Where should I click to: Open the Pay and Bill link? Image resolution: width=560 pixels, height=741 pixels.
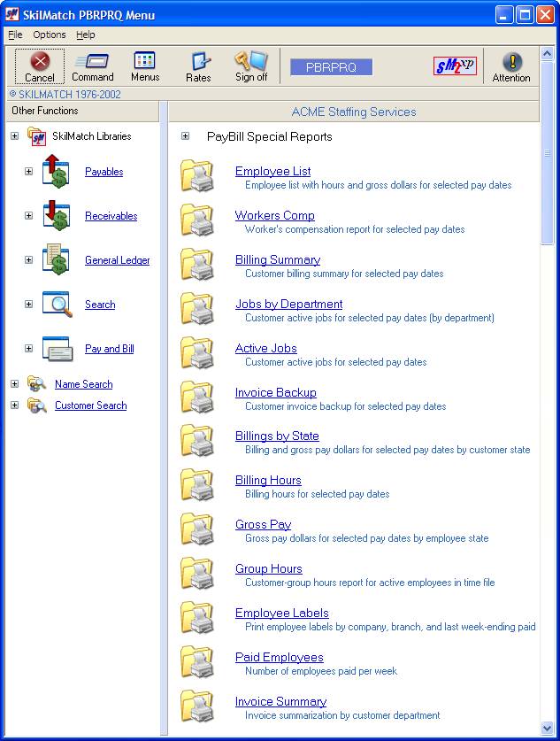coord(109,349)
